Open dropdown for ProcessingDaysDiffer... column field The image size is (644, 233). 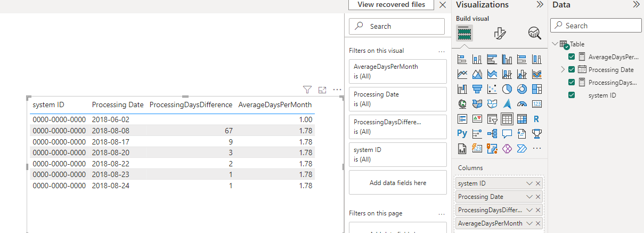(529, 210)
